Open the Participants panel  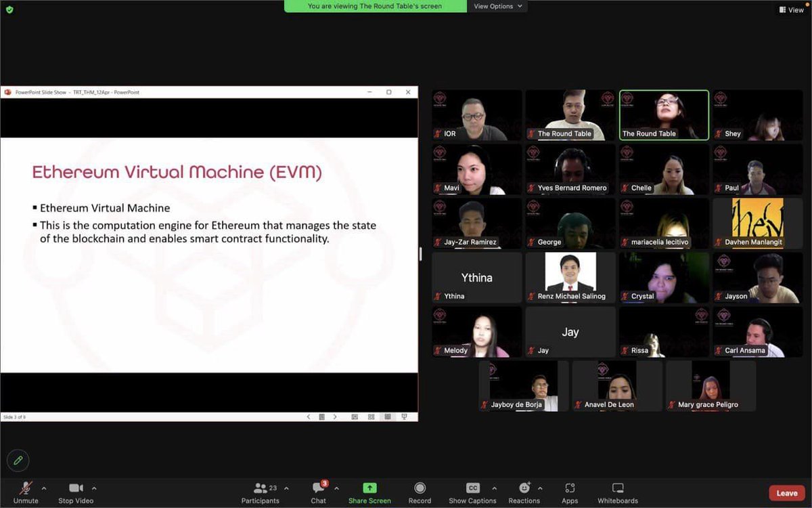(x=260, y=492)
